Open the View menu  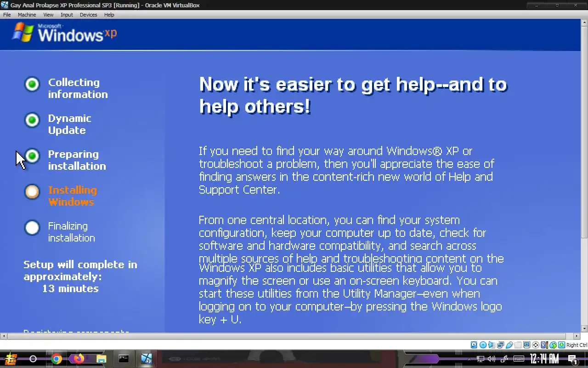click(x=48, y=15)
